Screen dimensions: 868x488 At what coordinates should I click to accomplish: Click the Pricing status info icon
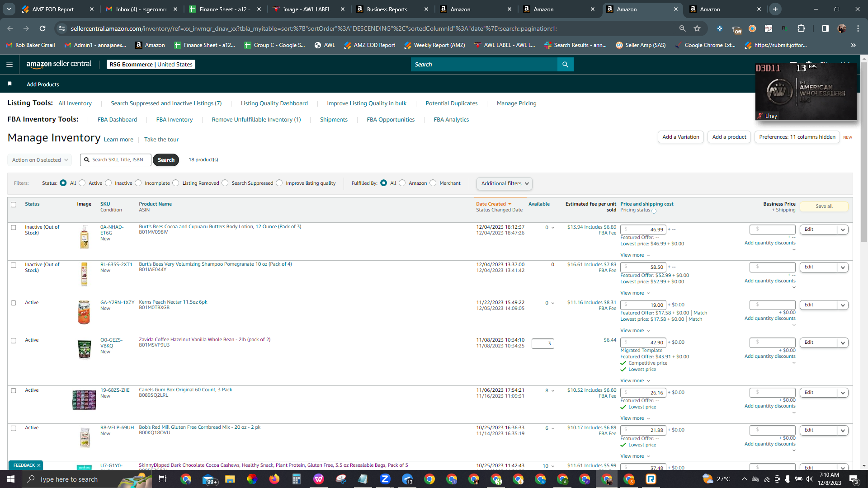(x=654, y=211)
